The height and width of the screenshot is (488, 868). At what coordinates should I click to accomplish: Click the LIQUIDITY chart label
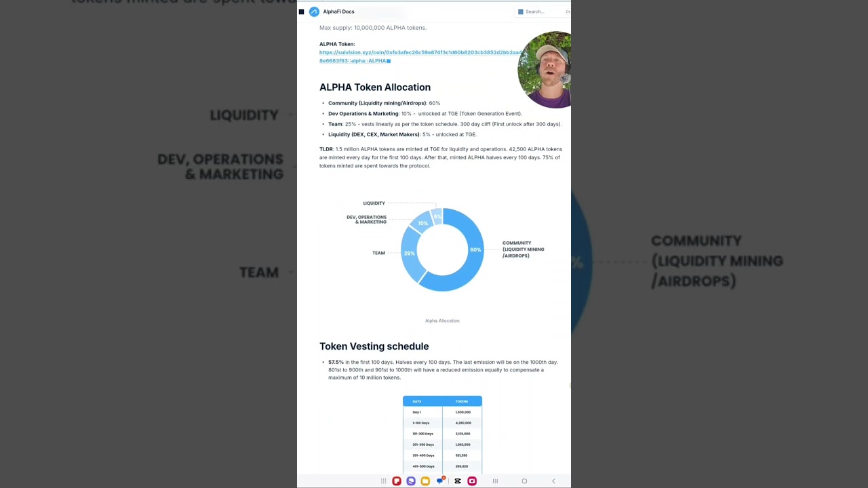[x=374, y=203]
